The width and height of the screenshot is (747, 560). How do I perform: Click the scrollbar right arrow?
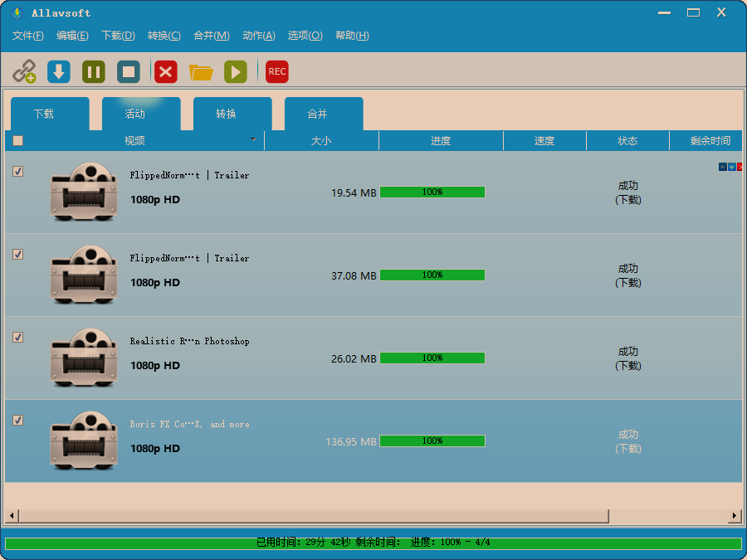pos(735,516)
